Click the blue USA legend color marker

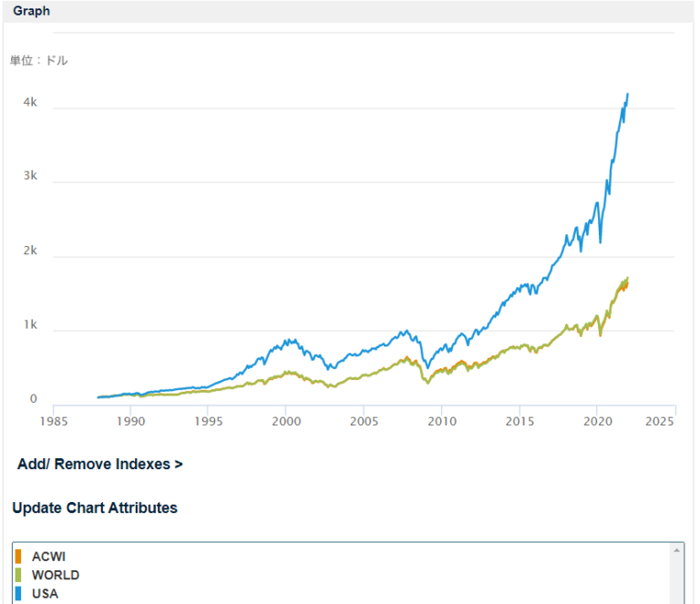click(x=18, y=593)
